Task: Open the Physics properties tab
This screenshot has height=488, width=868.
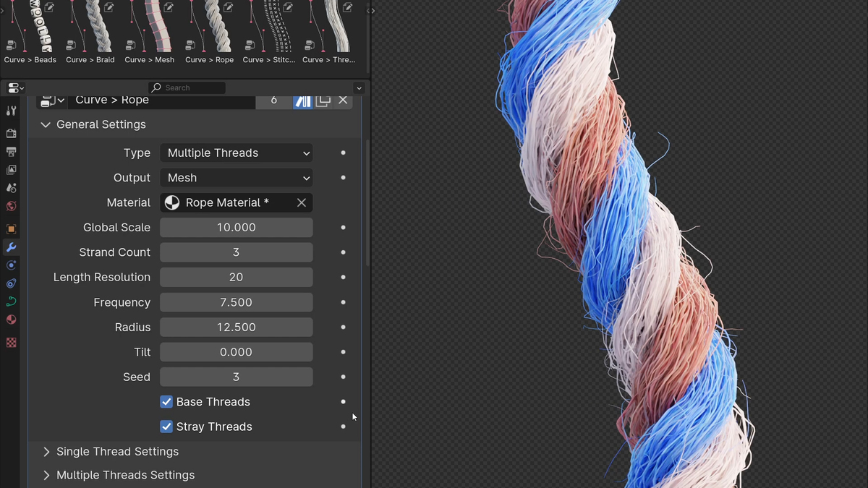Action: [x=11, y=284]
